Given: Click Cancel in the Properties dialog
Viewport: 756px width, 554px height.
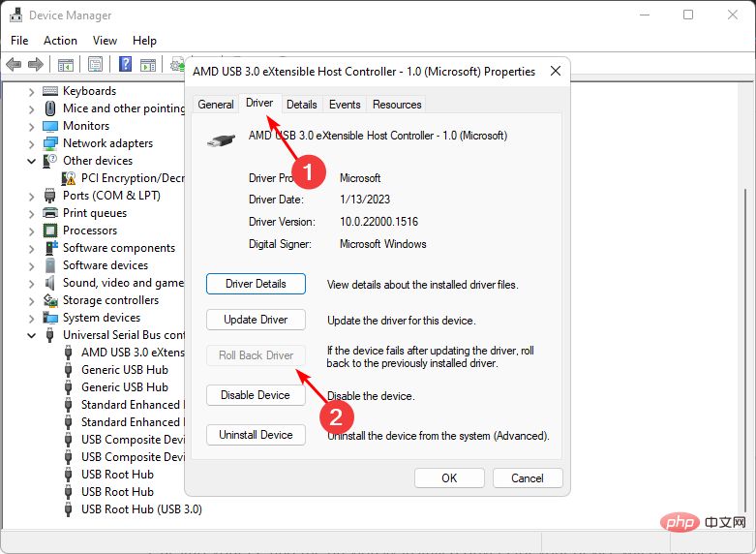Looking at the screenshot, I should [528, 477].
